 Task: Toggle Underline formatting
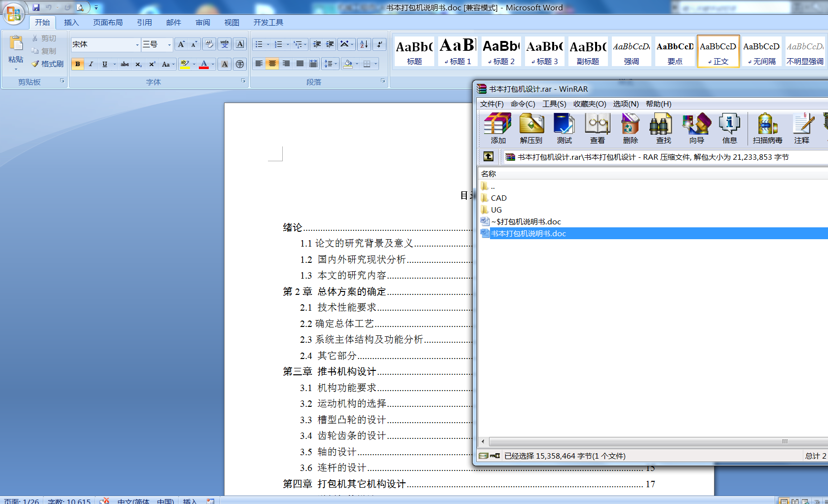point(104,64)
